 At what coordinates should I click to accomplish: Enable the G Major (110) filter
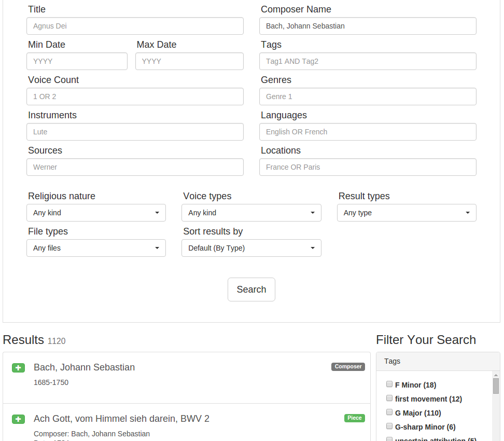click(x=389, y=412)
